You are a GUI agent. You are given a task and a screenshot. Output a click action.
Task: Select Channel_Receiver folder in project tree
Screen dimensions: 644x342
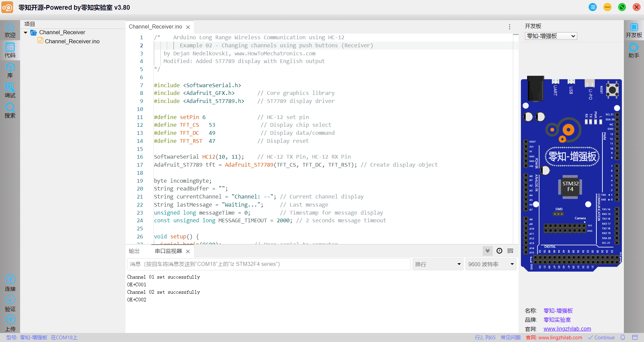click(62, 33)
